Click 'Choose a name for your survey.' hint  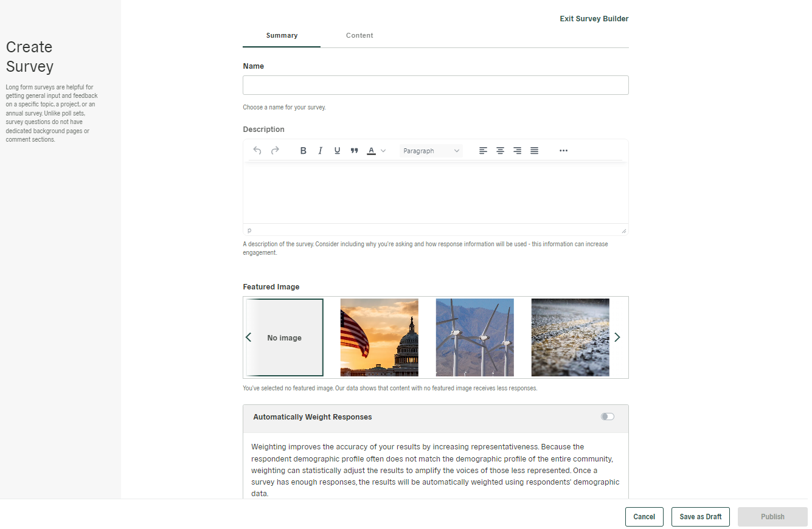point(284,108)
